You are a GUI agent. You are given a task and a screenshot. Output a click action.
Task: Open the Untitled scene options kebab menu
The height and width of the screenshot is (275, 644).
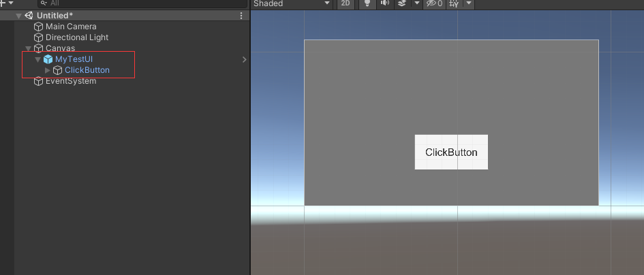(241, 16)
